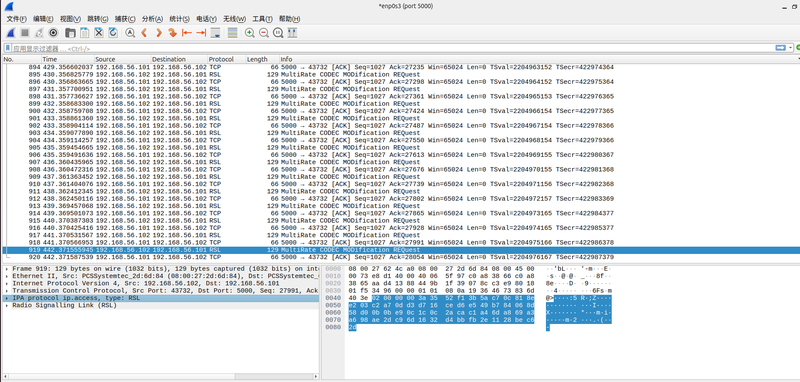Screen dimensions: 800x382
Task: Open capture options dialog icon
Action: click(53, 33)
